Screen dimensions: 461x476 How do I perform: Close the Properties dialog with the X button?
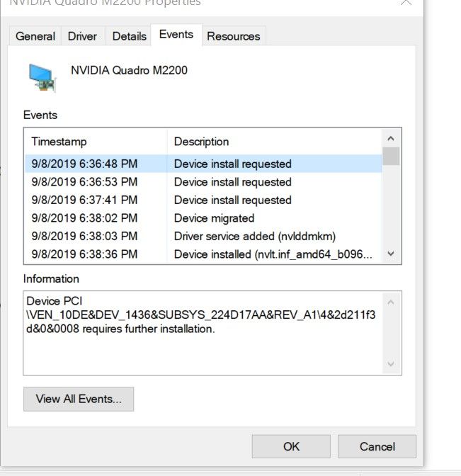(406, 2)
